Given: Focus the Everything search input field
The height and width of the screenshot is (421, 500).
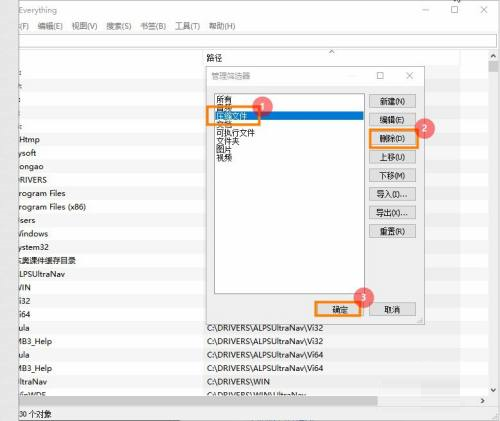Looking at the screenshot, I should pos(257,41).
